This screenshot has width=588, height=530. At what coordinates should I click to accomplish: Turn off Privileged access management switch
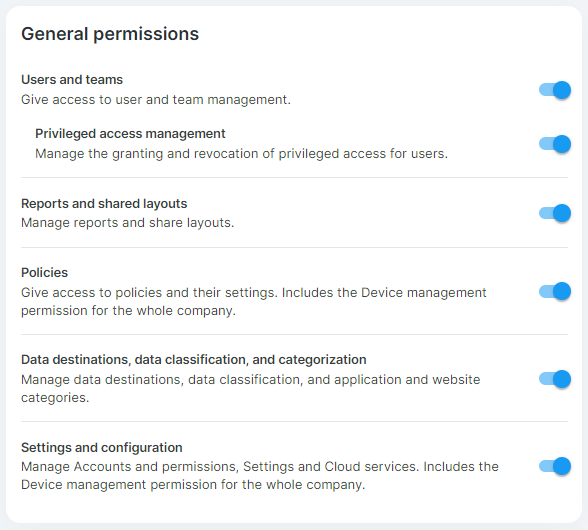click(555, 144)
